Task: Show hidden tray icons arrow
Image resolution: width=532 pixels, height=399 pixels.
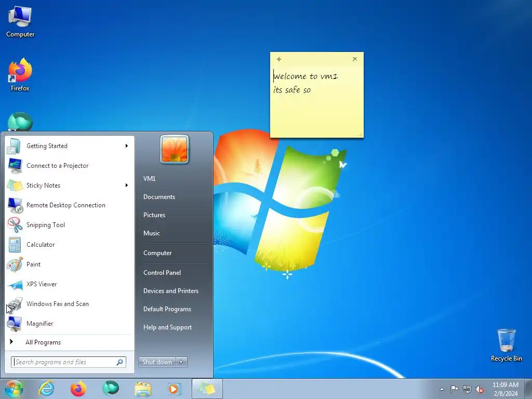Action: [442, 389]
